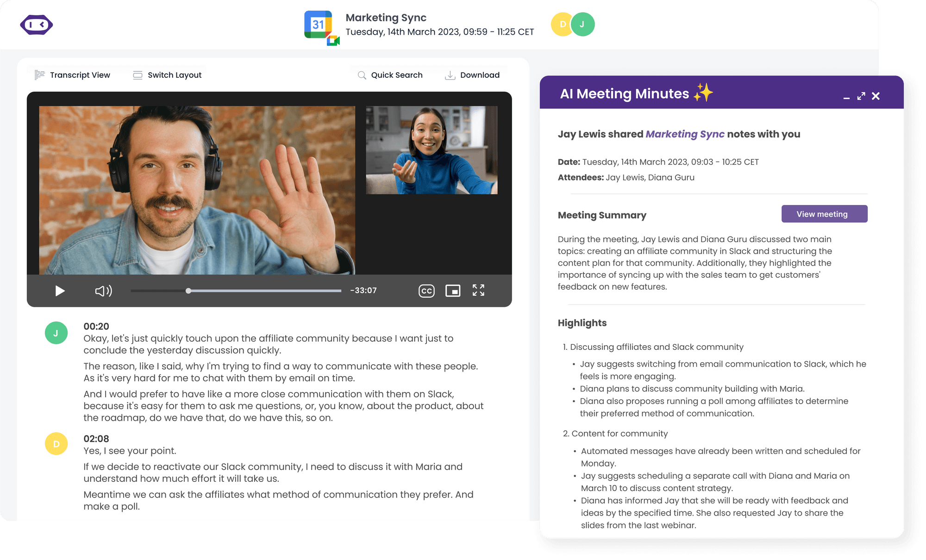Enable closed captions with the CC icon
This screenshot has width=926, height=560.
[426, 291]
